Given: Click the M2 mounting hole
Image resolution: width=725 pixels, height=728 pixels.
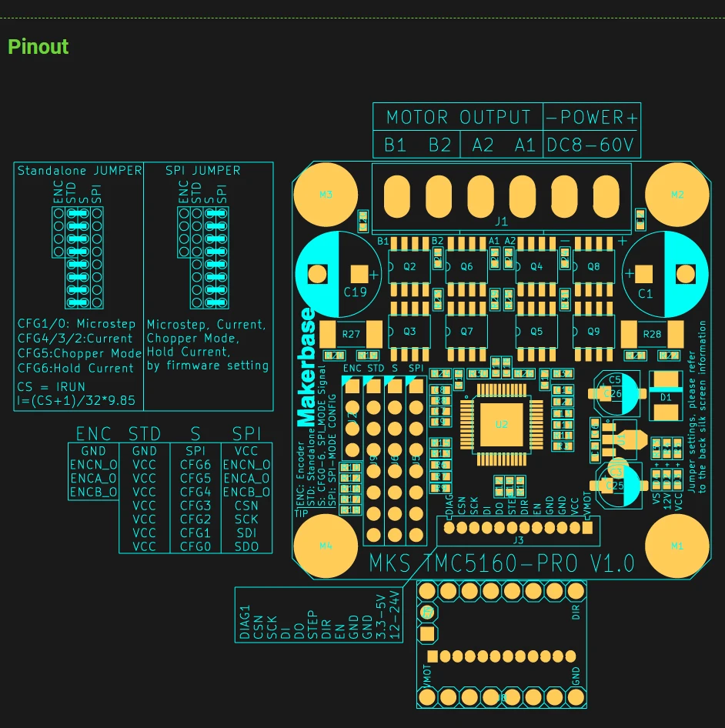Looking at the screenshot, I should pyautogui.click(x=677, y=195).
